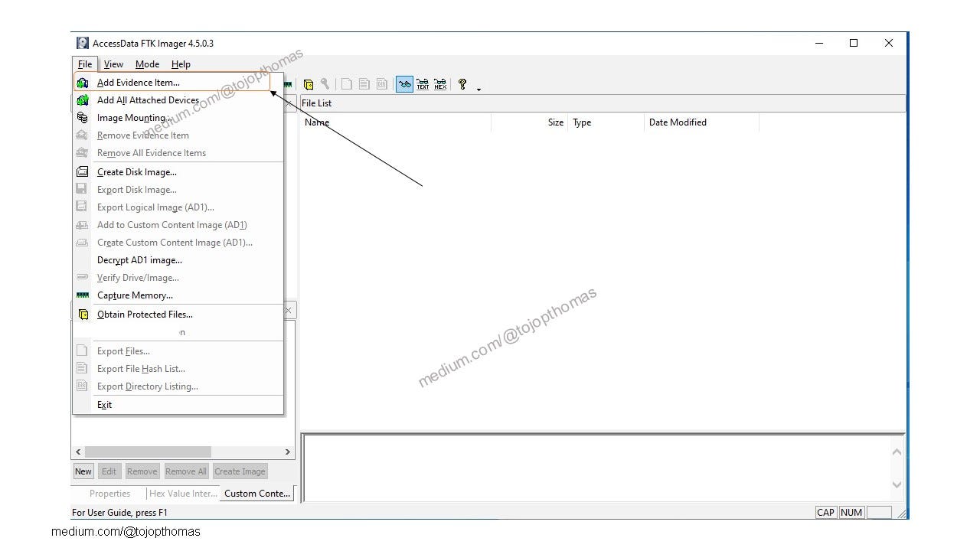Click the Edit button
Image resolution: width=980 pixels, height=551 pixels.
[x=109, y=471]
